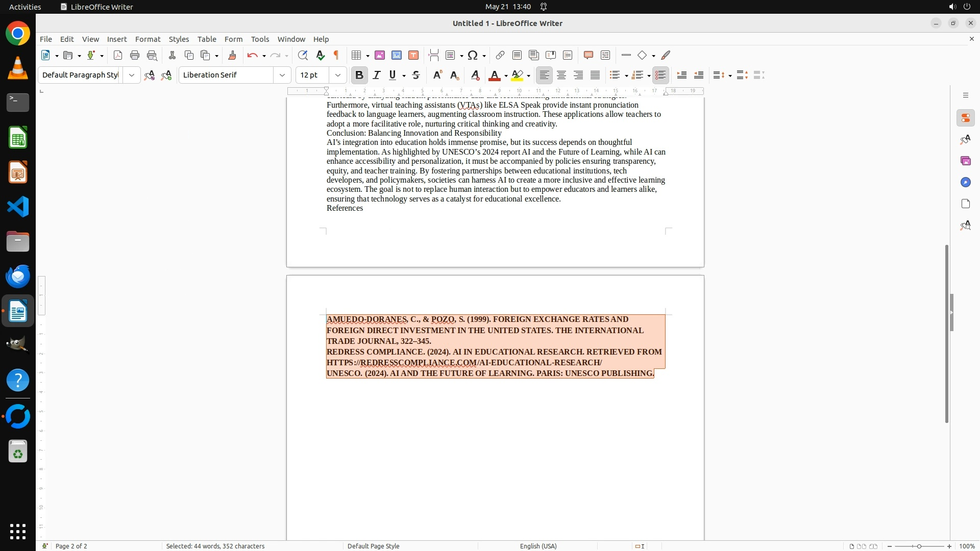Viewport: 980px width, 551px height.
Task: Click the Insert Special Character omega icon
Action: pos(473,56)
